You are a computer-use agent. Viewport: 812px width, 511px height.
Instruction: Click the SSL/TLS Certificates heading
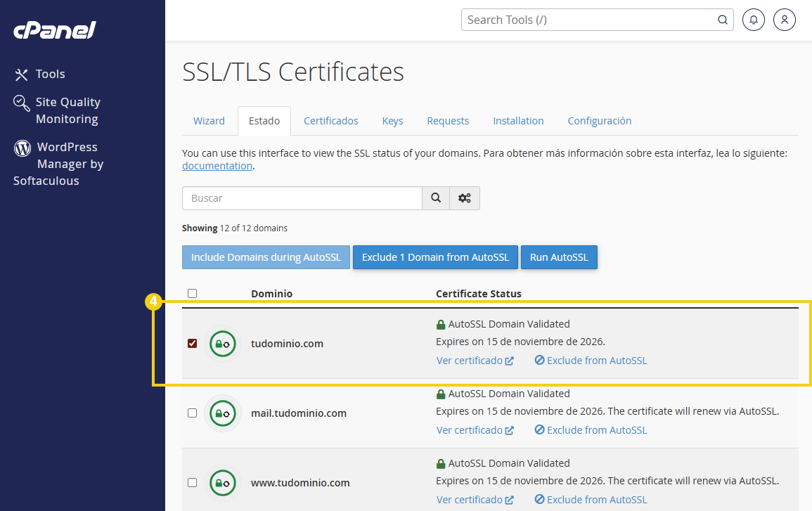click(293, 72)
